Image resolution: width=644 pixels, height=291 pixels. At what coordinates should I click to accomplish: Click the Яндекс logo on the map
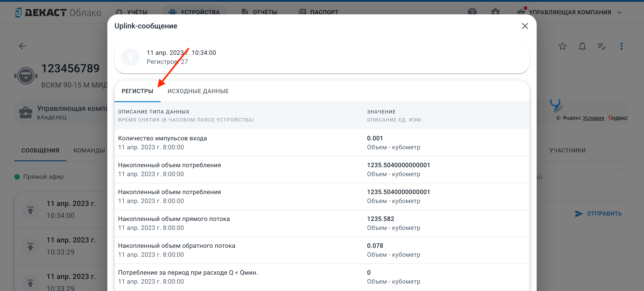pyautogui.click(x=618, y=118)
